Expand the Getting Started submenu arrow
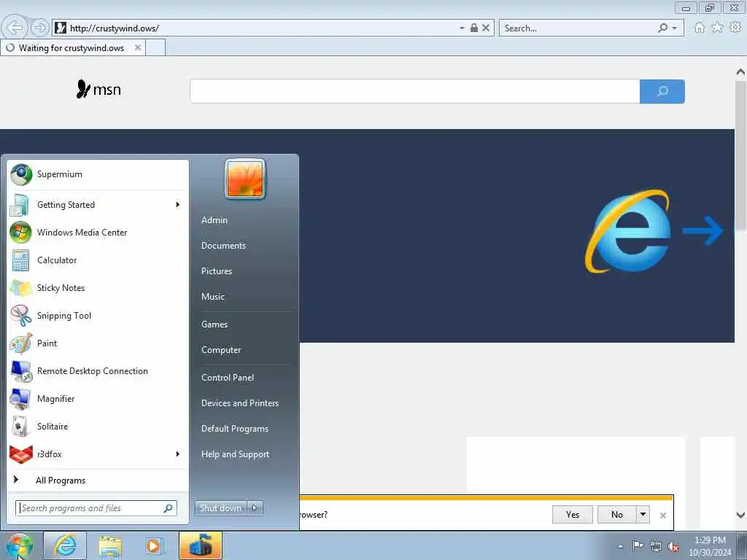The height and width of the screenshot is (560, 747). coord(178,205)
